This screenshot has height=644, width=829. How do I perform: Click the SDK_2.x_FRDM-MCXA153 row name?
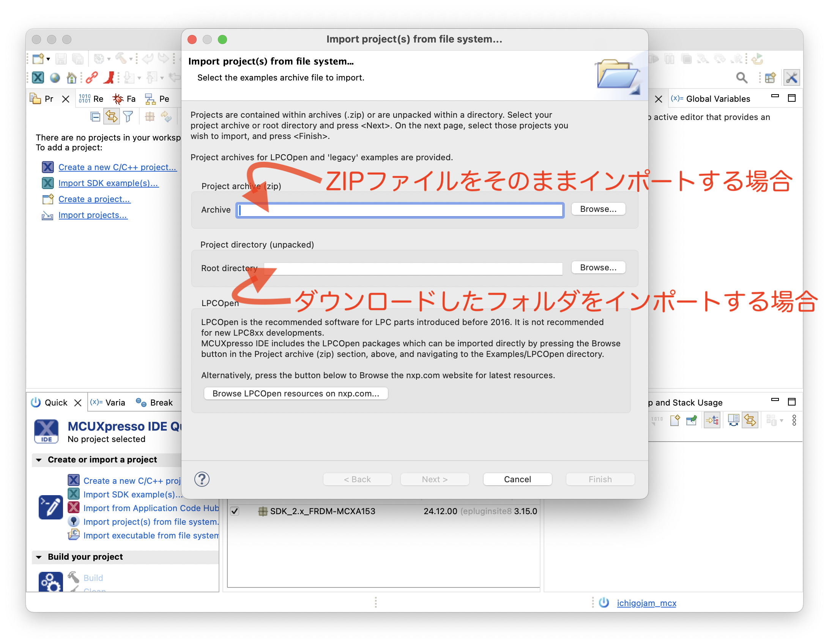[323, 511]
